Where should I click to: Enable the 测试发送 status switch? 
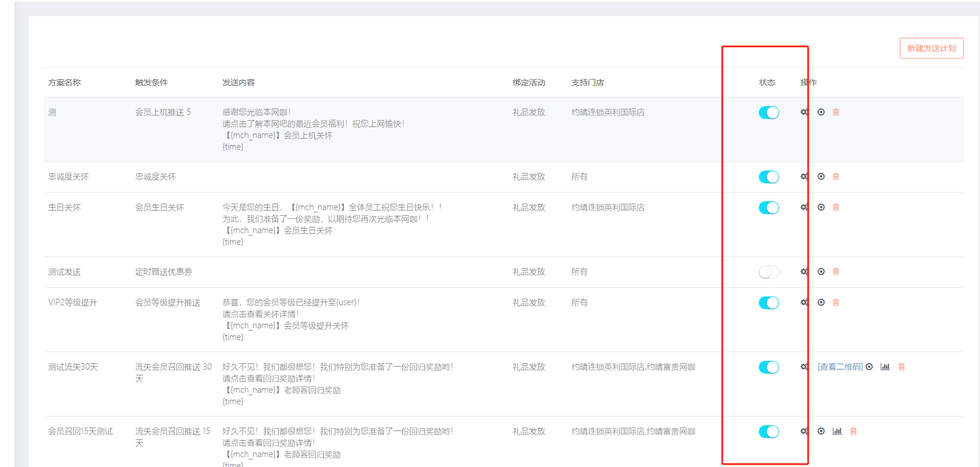769,272
